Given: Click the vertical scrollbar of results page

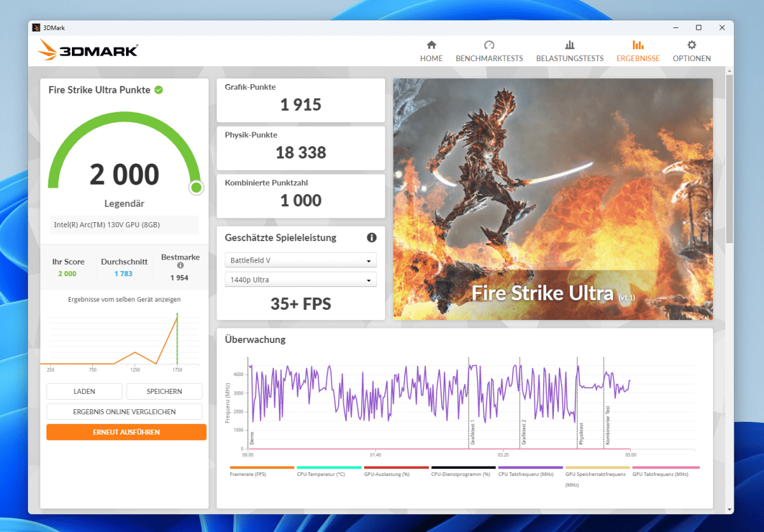Looking at the screenshot, I should (730, 159).
